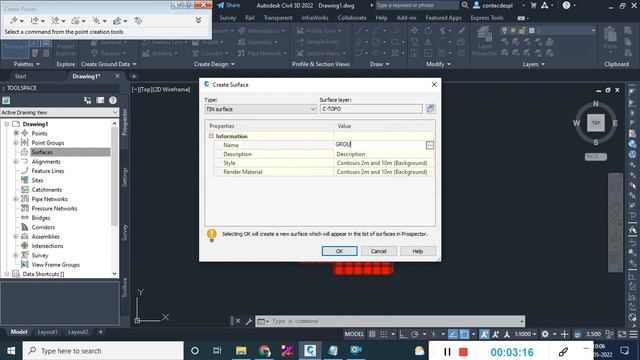Collapse the Information properties group
Viewport: 640px width, 360px height.
(x=211, y=136)
